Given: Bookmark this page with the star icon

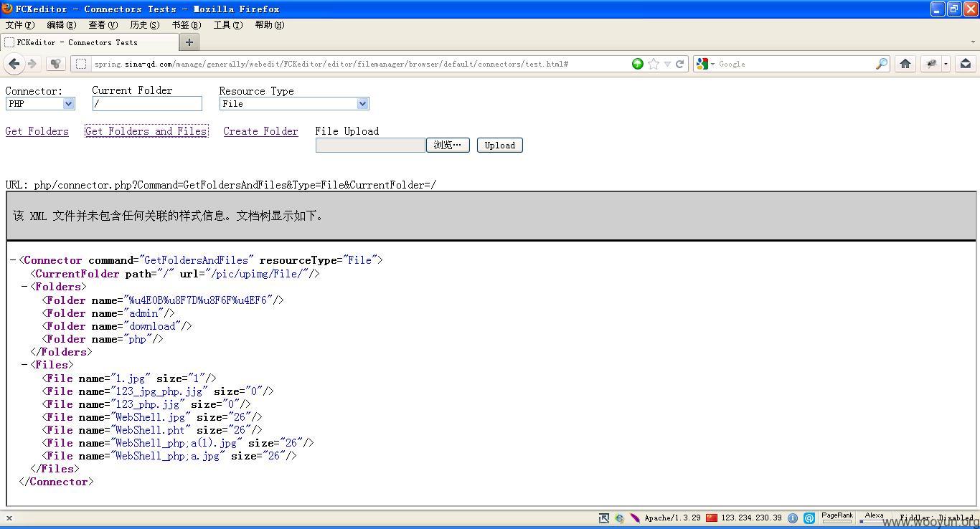Looking at the screenshot, I should point(654,64).
